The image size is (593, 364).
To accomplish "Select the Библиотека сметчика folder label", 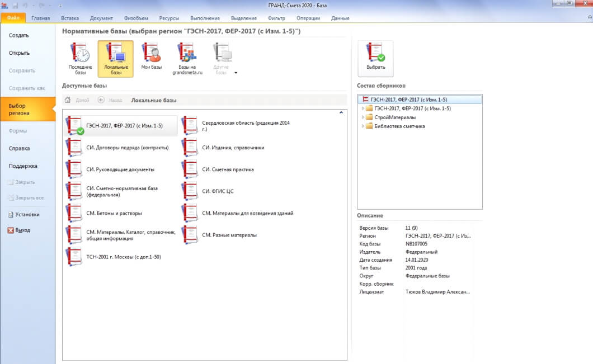I will [399, 126].
